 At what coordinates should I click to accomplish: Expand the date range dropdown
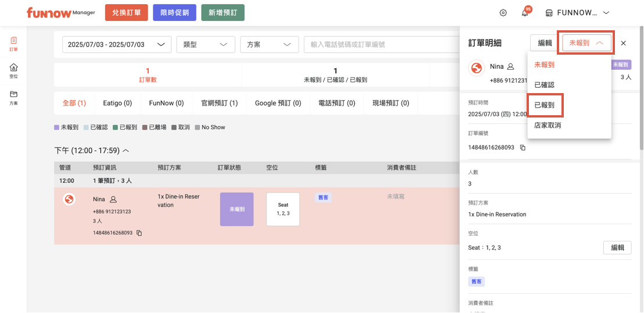tap(116, 45)
